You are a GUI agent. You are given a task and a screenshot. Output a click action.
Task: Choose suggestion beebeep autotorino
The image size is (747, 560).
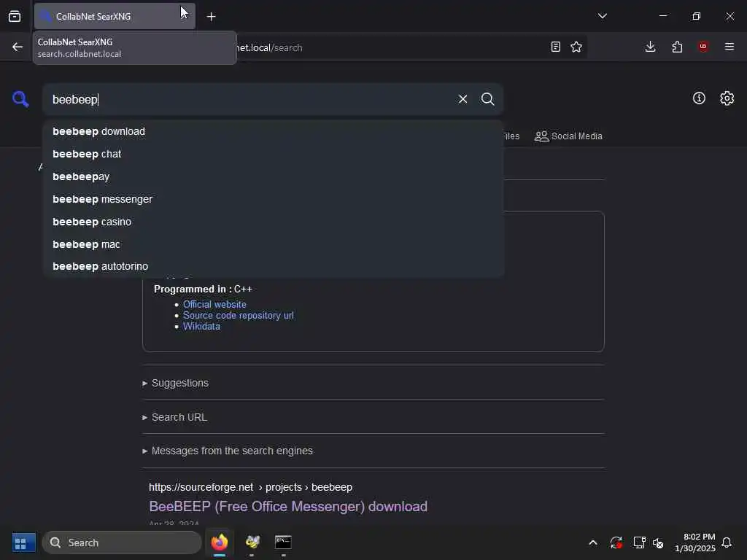click(x=273, y=266)
